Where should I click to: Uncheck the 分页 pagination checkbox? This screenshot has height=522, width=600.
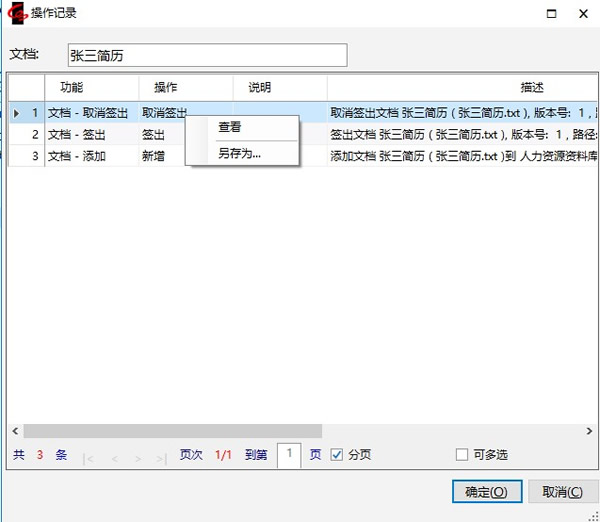337,455
